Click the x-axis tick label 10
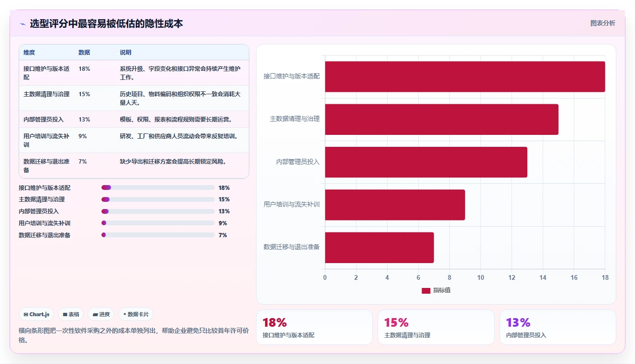 (480, 277)
